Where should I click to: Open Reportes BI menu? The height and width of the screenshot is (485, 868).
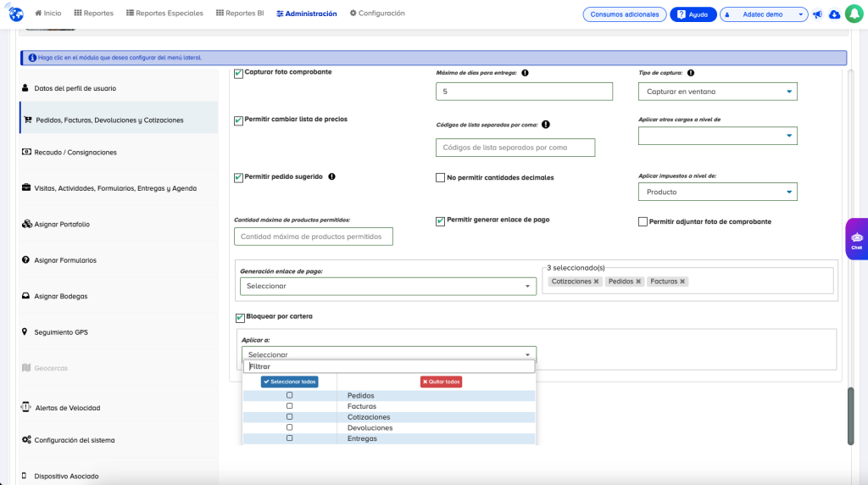[x=240, y=14]
